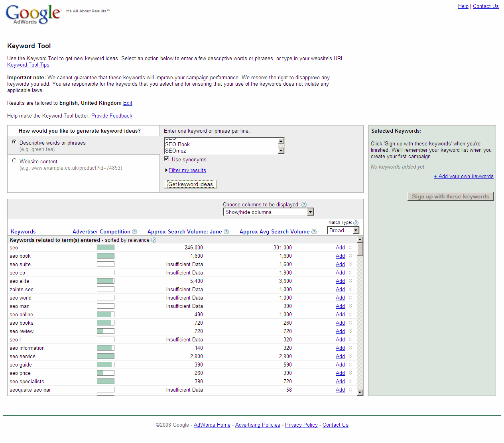
Task: Open help for Match Type
Action: pyautogui.click(x=355, y=222)
